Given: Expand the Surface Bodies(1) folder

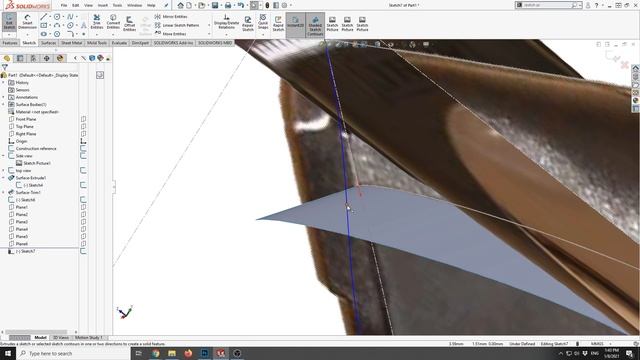Looking at the screenshot, I should 4,104.
